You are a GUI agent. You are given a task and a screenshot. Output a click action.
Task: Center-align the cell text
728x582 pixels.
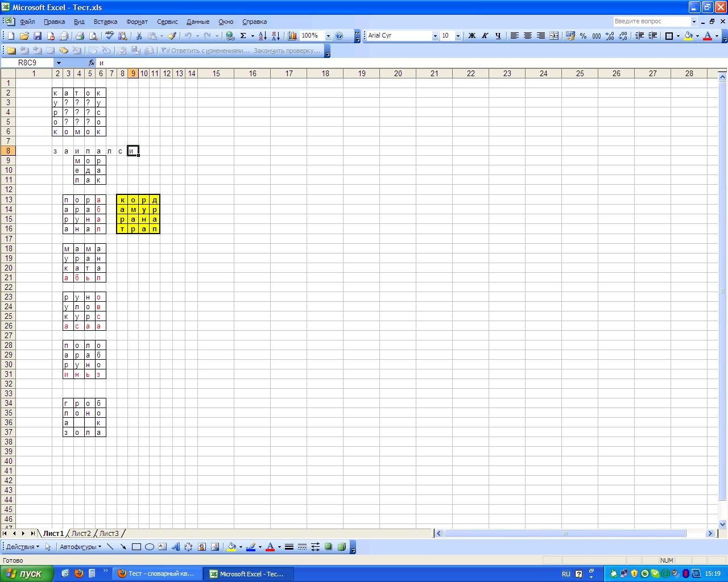527,36
